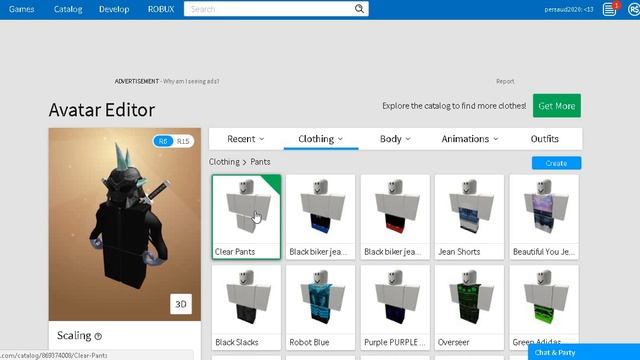
Task: Click the Clothing breadcrumb link
Action: [x=224, y=162]
